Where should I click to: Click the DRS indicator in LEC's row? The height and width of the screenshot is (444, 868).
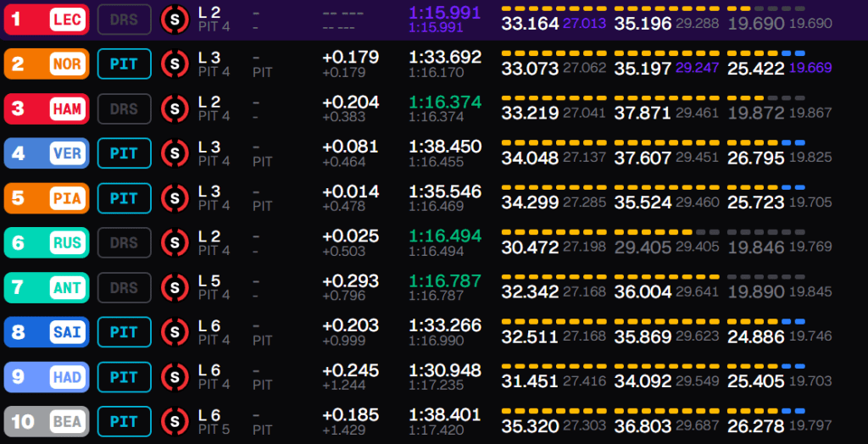pos(125,19)
